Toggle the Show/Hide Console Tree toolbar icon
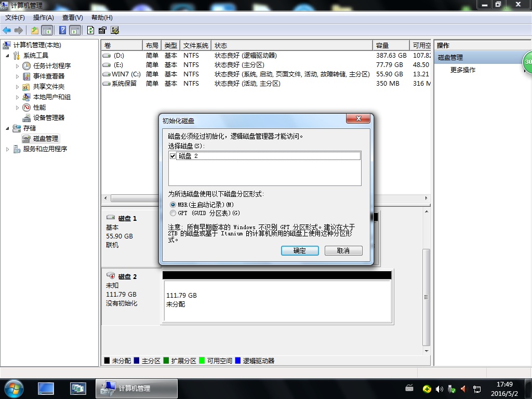This screenshot has width=532, height=399. 47,31
